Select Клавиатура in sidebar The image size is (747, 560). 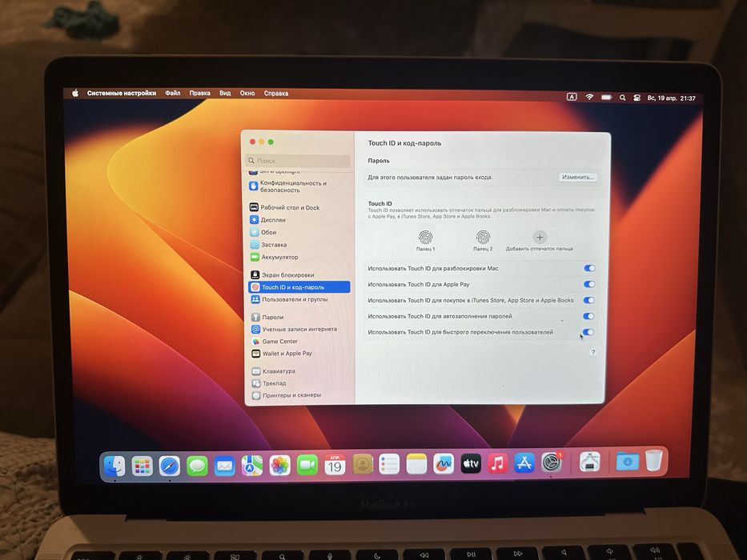click(299, 371)
